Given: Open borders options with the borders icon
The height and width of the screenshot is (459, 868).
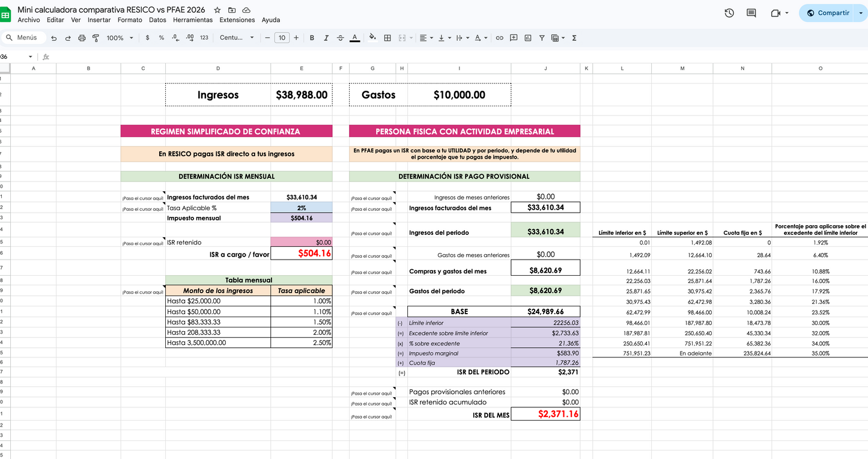Looking at the screenshot, I should click(386, 37).
